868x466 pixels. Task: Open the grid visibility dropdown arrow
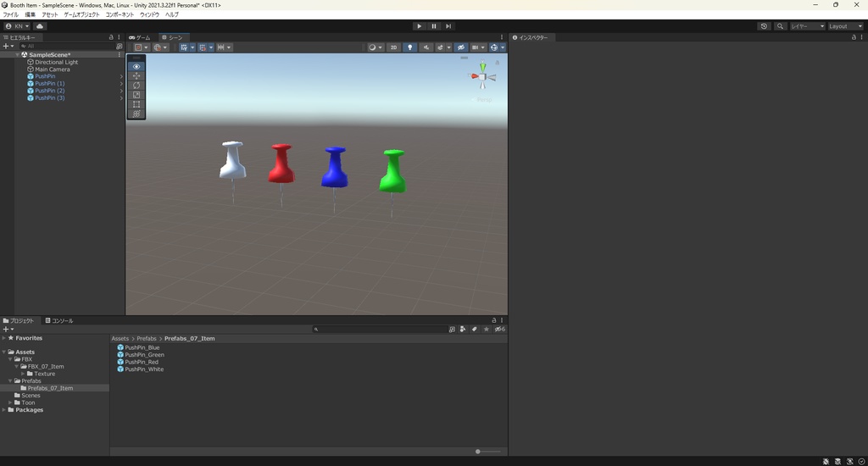coord(192,47)
